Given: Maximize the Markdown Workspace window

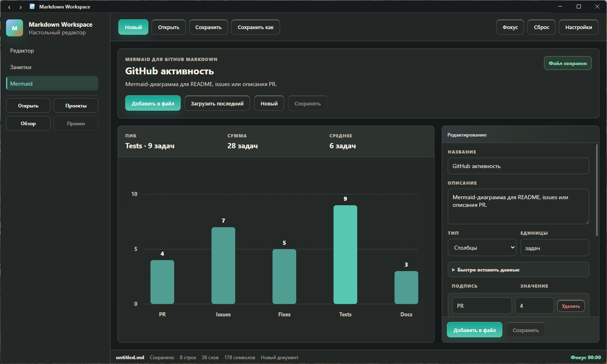Looking at the screenshot, I should (579, 6).
